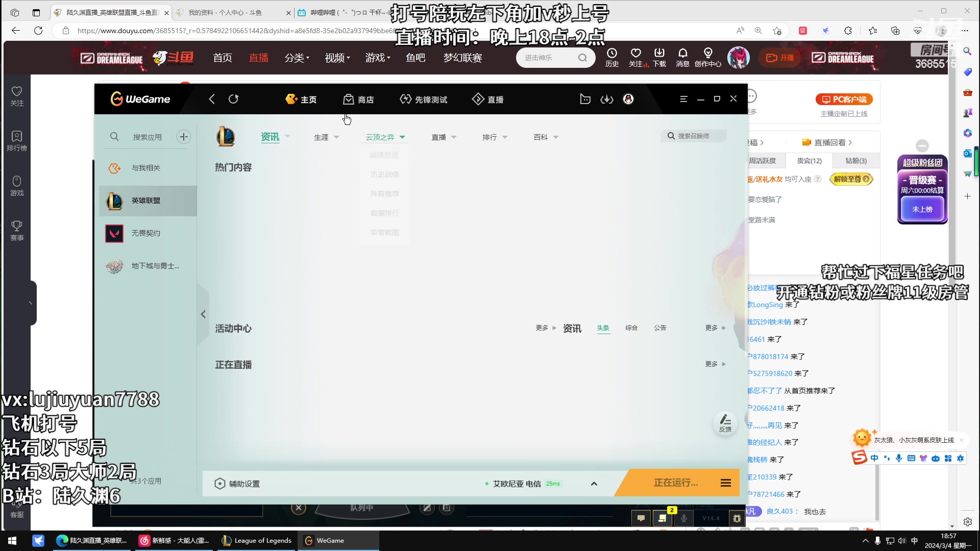This screenshot has height=551, width=980.
Task: Click 更多 next to 活动中心
Action: (x=546, y=328)
